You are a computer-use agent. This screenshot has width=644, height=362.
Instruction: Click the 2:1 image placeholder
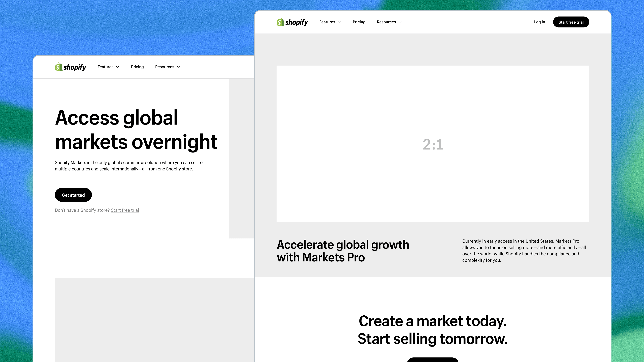click(433, 144)
